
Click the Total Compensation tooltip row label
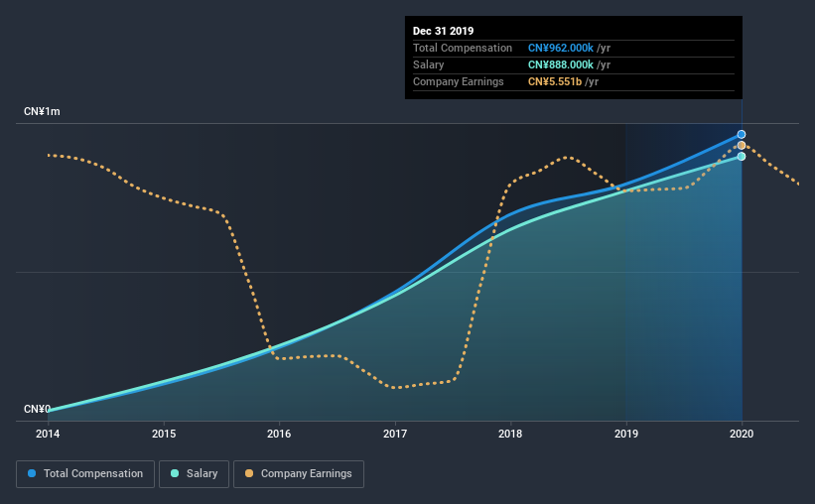pos(463,48)
